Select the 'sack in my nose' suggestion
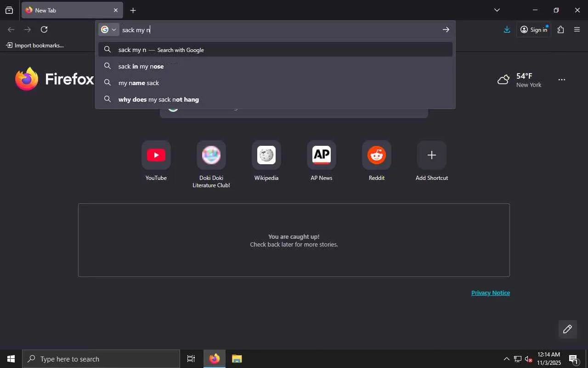Image resolution: width=588 pixels, height=368 pixels. point(275,66)
